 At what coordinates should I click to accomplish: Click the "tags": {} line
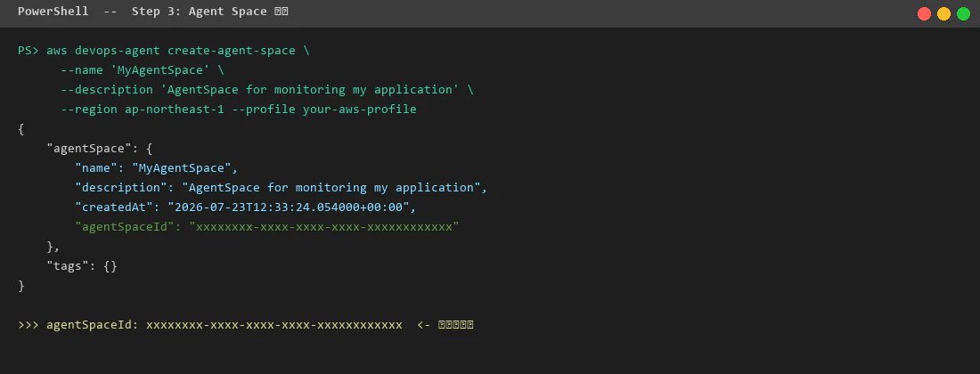82,266
